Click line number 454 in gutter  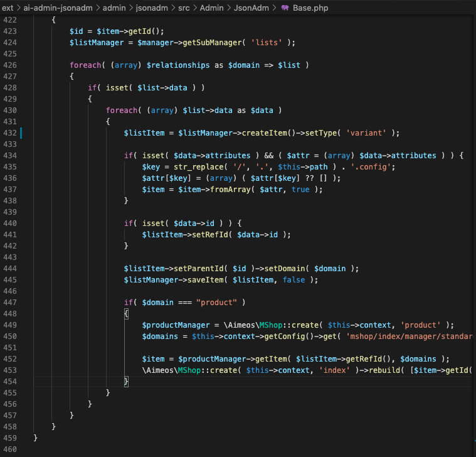[x=10, y=382]
